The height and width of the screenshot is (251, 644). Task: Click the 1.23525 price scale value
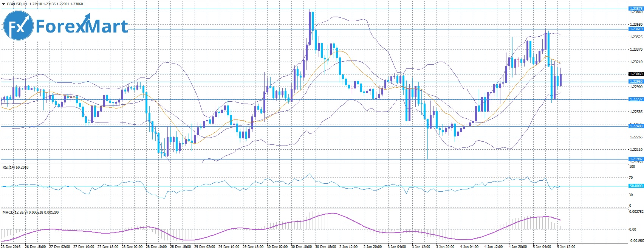click(x=636, y=37)
